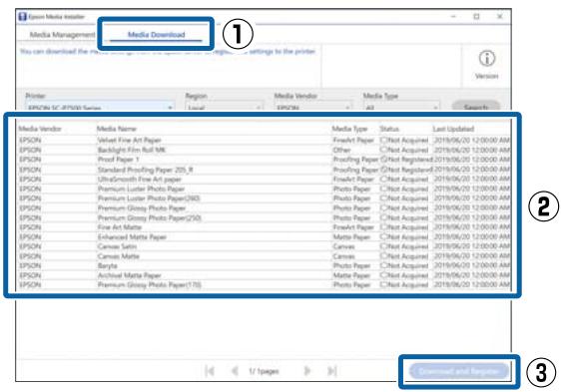This screenshot has width=561, height=392.
Task: Select the Backlight Film Roll MK row
Action: coord(265,150)
